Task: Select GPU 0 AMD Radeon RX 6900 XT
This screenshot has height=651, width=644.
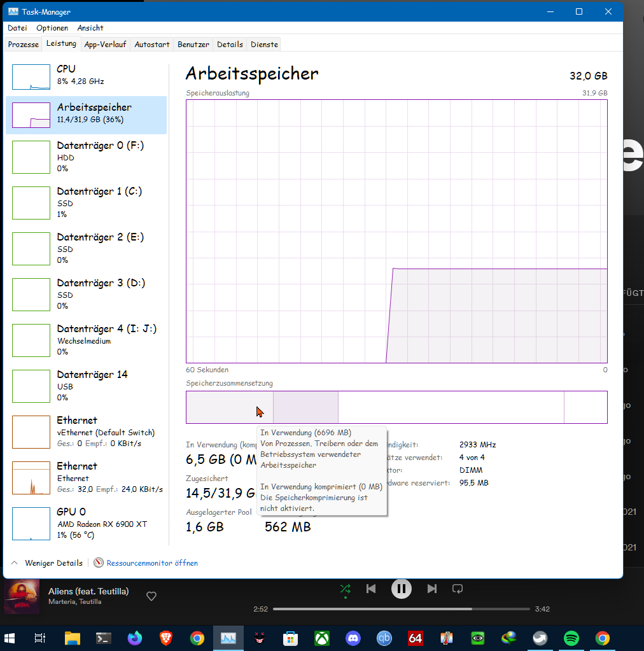Action: (87, 523)
